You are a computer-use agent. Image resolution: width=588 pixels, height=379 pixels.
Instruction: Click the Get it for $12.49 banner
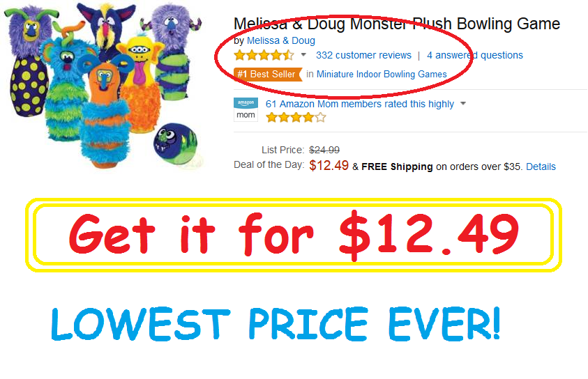pos(294,235)
